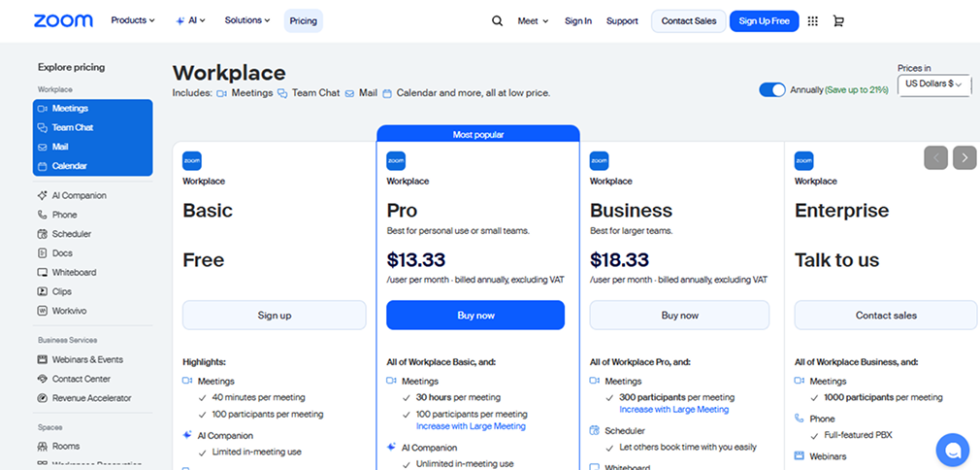This screenshot has width=980, height=470.
Task: Open the shopping cart icon
Action: pyautogui.click(x=838, y=21)
